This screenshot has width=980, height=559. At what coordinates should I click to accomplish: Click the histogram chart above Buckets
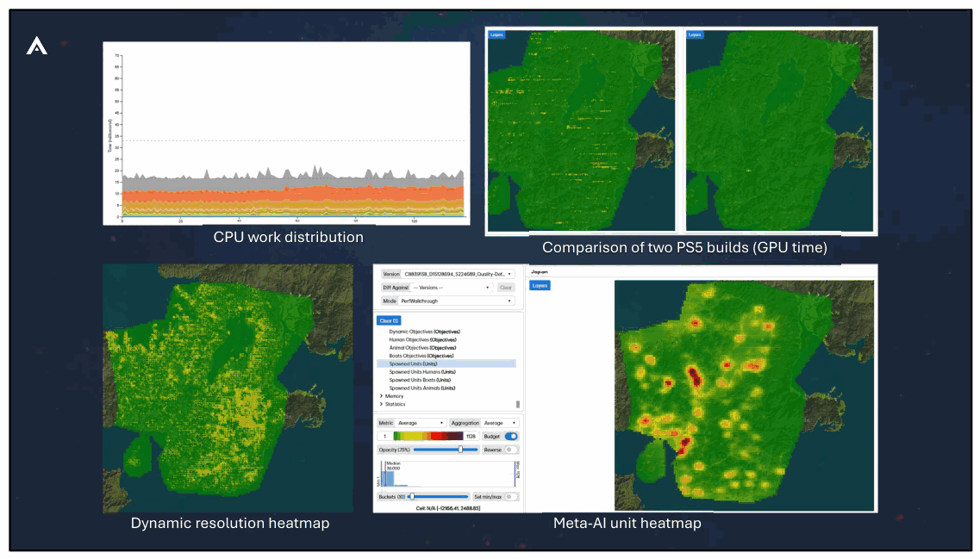pyautogui.click(x=447, y=474)
